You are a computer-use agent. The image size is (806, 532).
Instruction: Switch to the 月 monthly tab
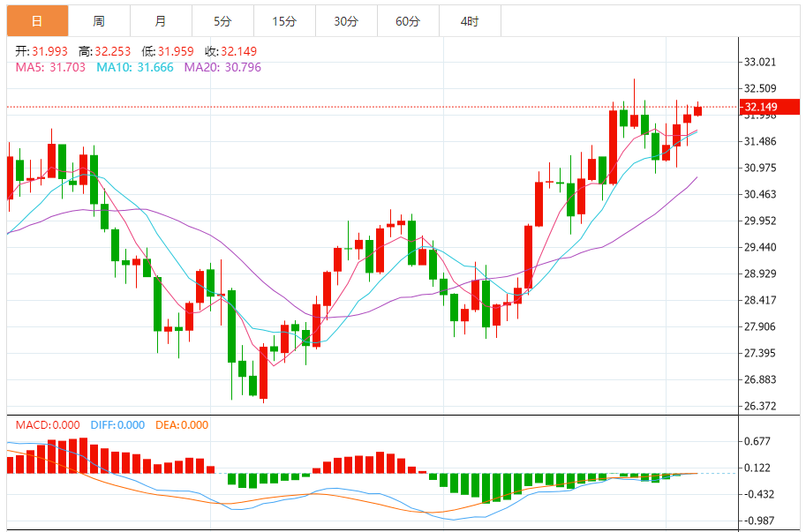(161, 21)
